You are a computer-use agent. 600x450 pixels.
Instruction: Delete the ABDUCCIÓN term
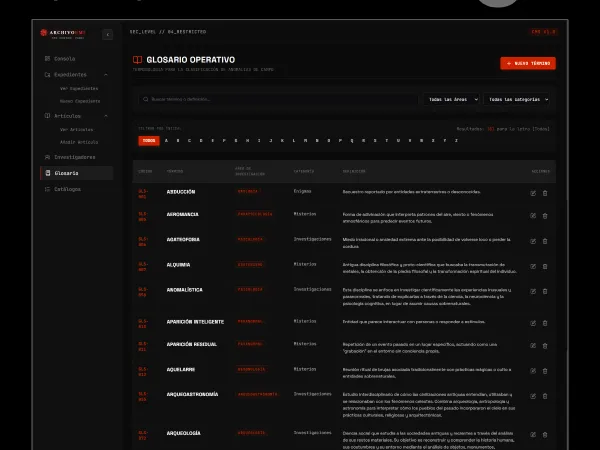(545, 193)
